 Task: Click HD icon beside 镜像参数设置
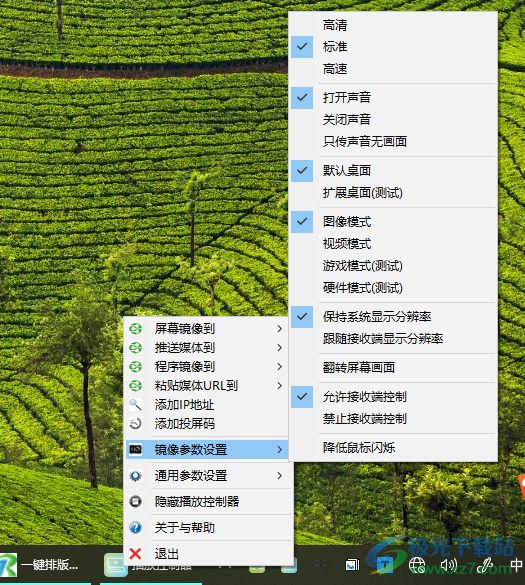135,449
